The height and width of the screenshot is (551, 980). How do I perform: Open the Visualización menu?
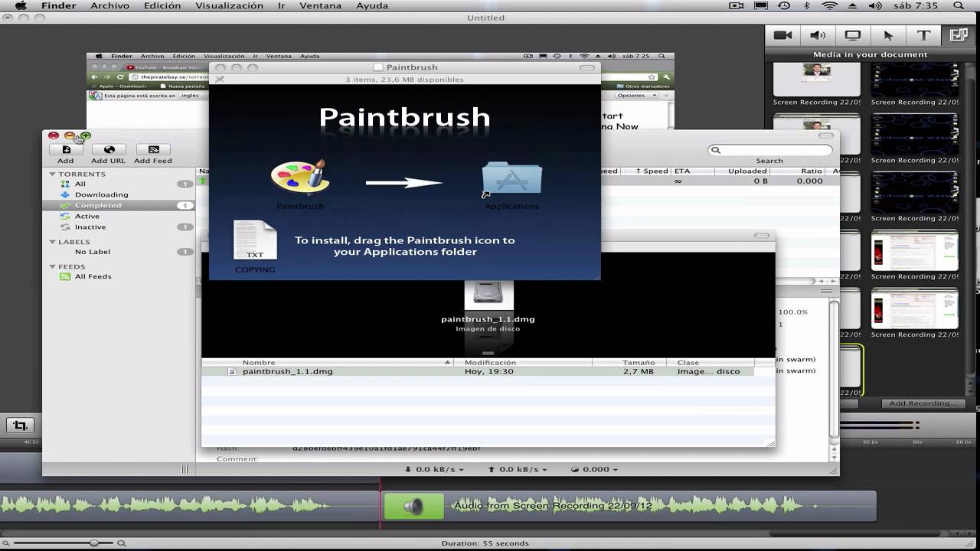pos(229,5)
